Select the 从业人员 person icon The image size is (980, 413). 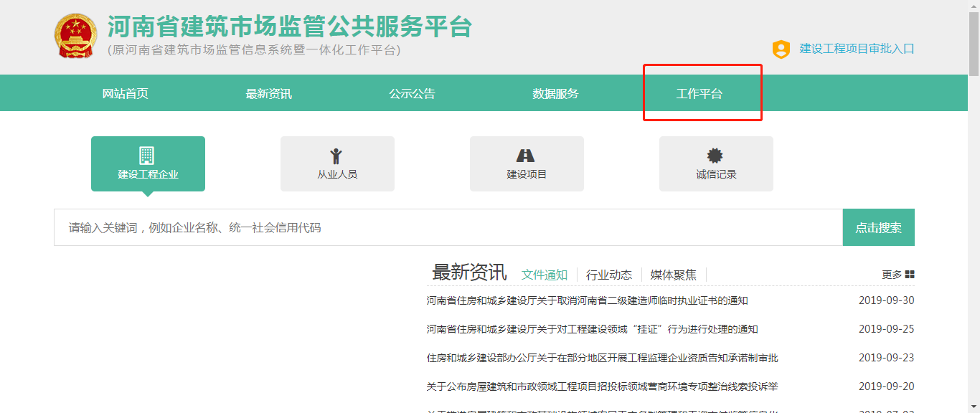pyautogui.click(x=336, y=156)
